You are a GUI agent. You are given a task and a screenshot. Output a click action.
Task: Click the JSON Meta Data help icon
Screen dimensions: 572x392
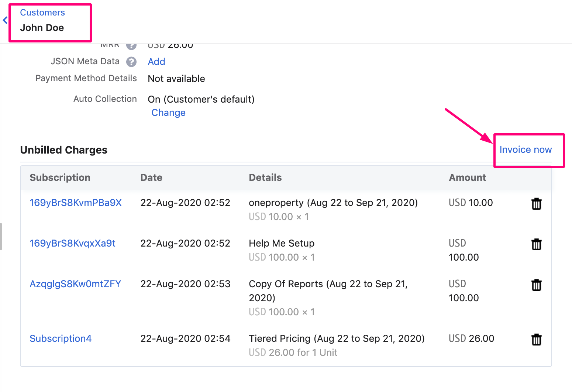click(x=132, y=62)
